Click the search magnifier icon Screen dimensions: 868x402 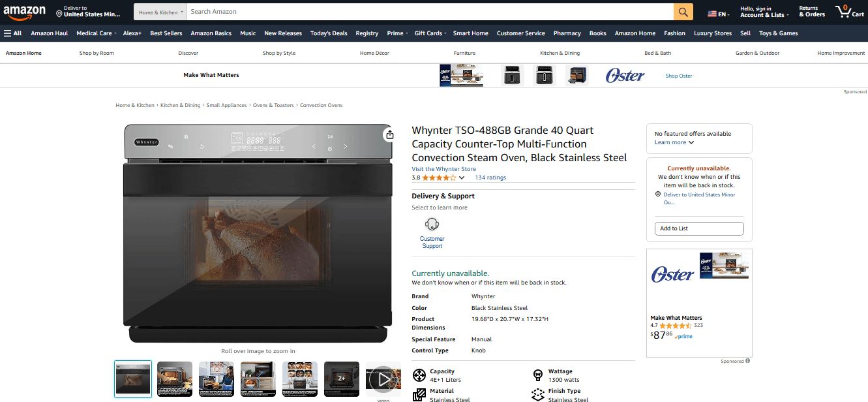(x=681, y=11)
